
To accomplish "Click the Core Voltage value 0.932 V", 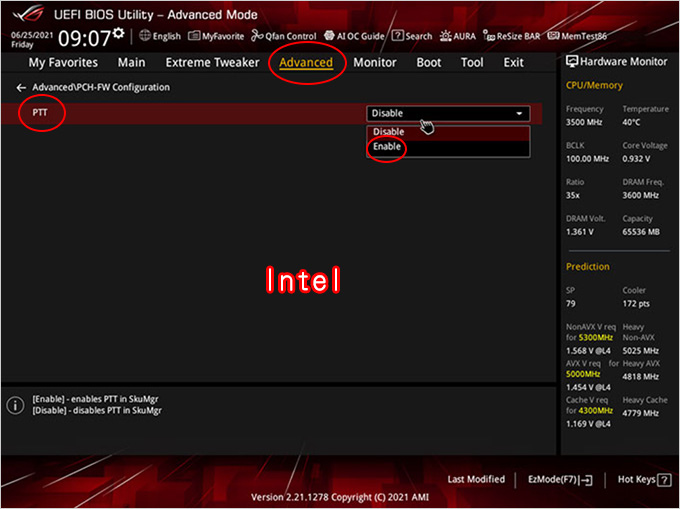I will [636, 159].
